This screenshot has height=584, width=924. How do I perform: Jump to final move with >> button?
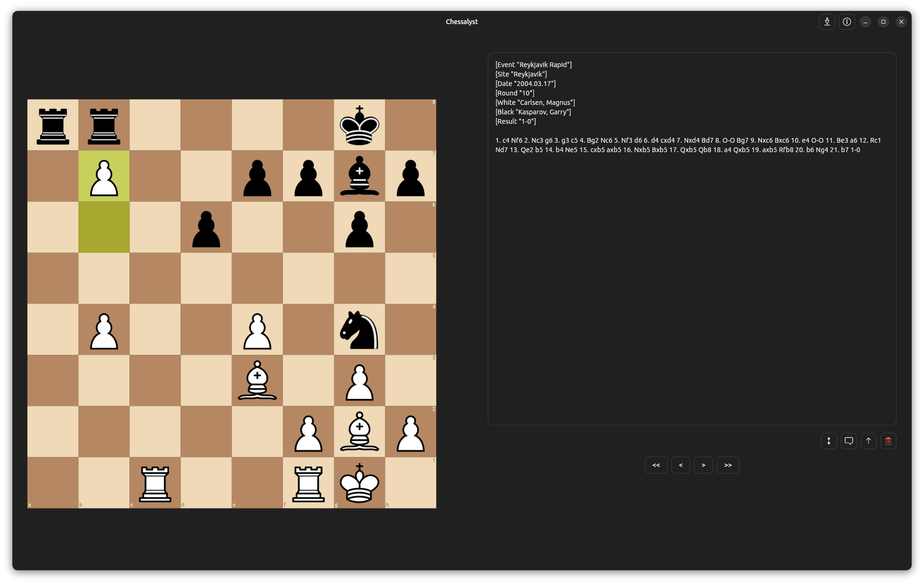click(727, 465)
